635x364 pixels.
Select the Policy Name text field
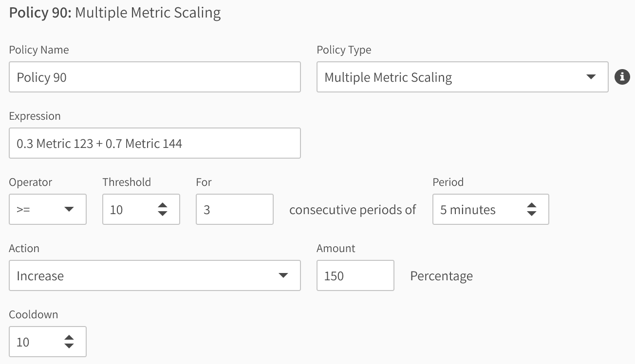point(155,77)
